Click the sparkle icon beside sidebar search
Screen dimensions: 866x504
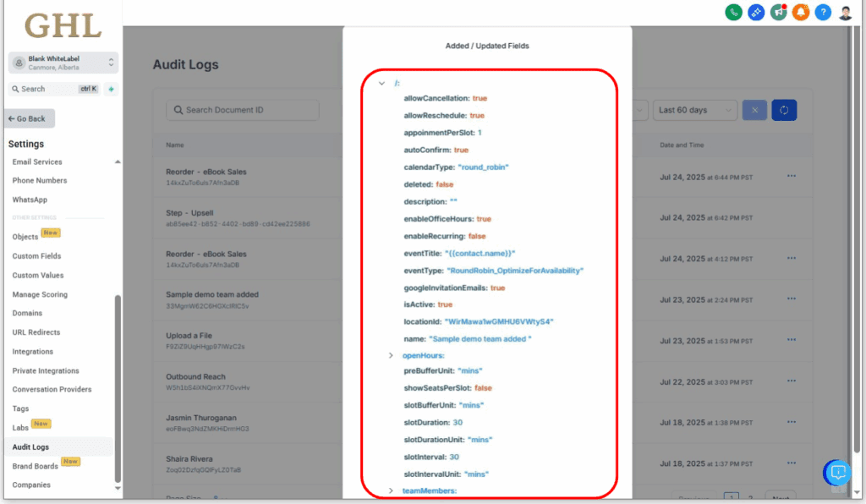pos(112,89)
